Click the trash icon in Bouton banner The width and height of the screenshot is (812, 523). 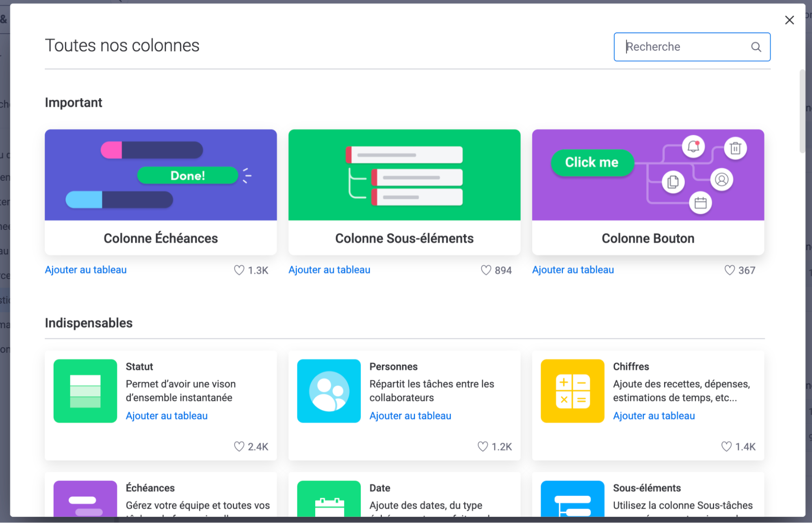[735, 148]
